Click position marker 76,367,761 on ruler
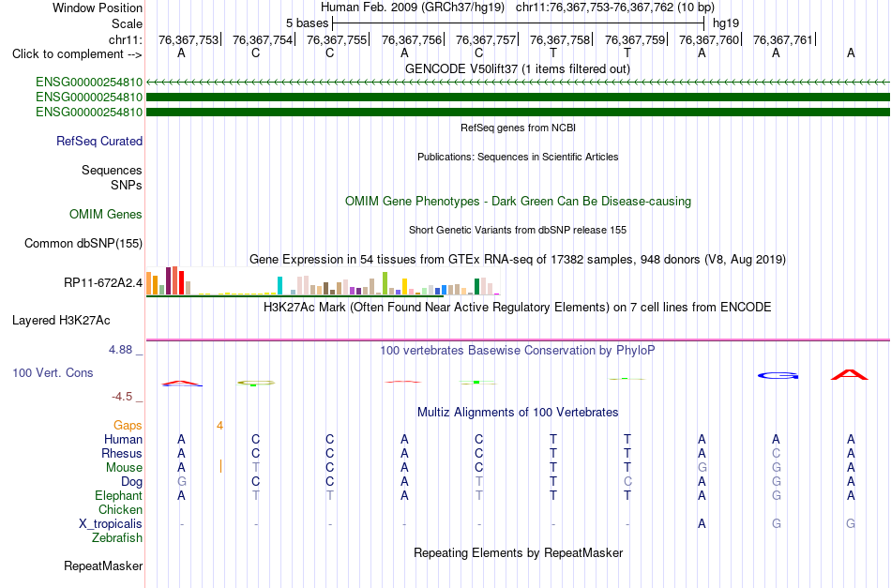The width and height of the screenshot is (891, 588). 783,39
